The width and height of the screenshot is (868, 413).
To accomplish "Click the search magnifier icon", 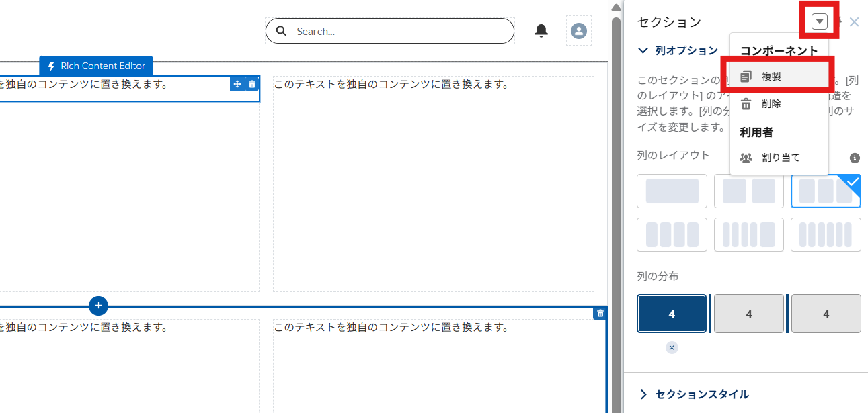I will (281, 31).
